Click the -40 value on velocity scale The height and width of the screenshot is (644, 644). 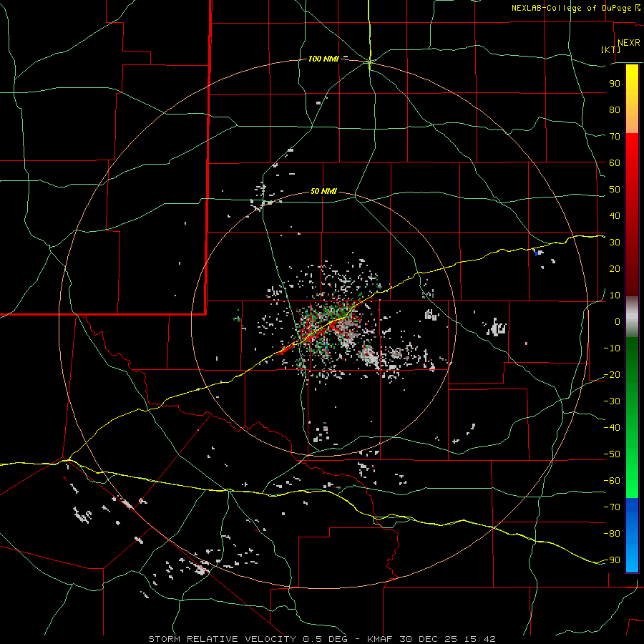612,428
